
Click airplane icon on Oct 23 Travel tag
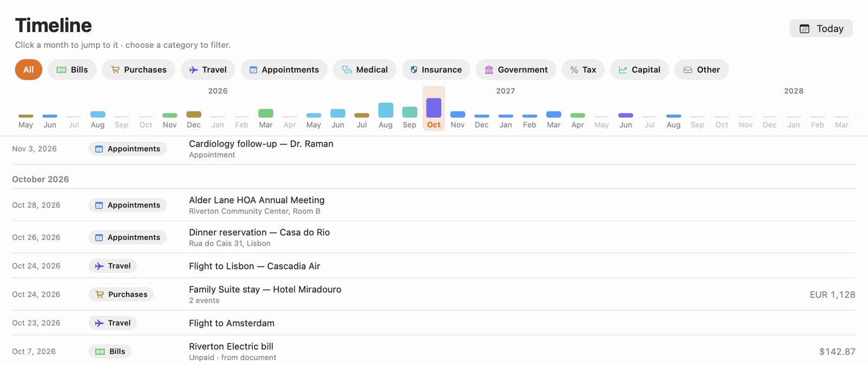[99, 323]
